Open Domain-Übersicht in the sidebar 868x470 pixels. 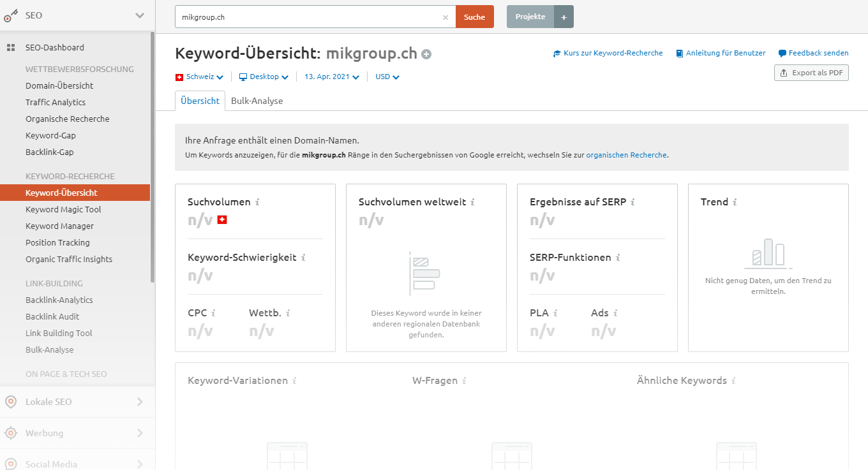pos(59,86)
